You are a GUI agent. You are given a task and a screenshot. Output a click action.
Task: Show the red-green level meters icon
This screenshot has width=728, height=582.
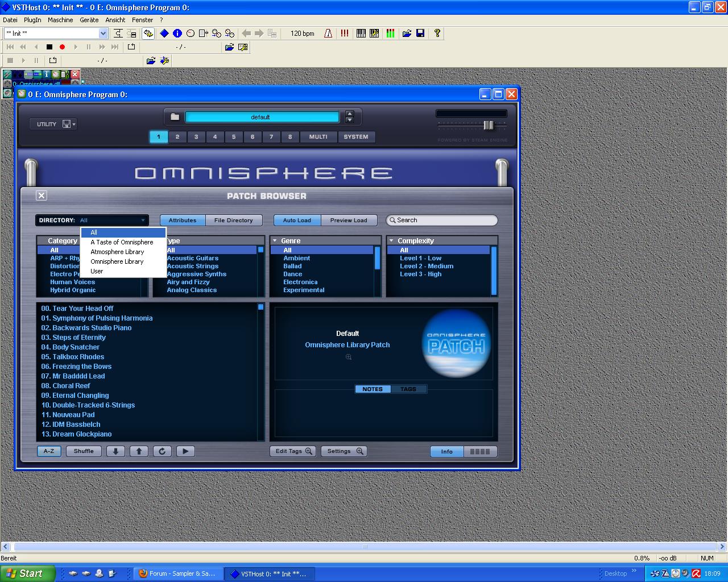390,34
